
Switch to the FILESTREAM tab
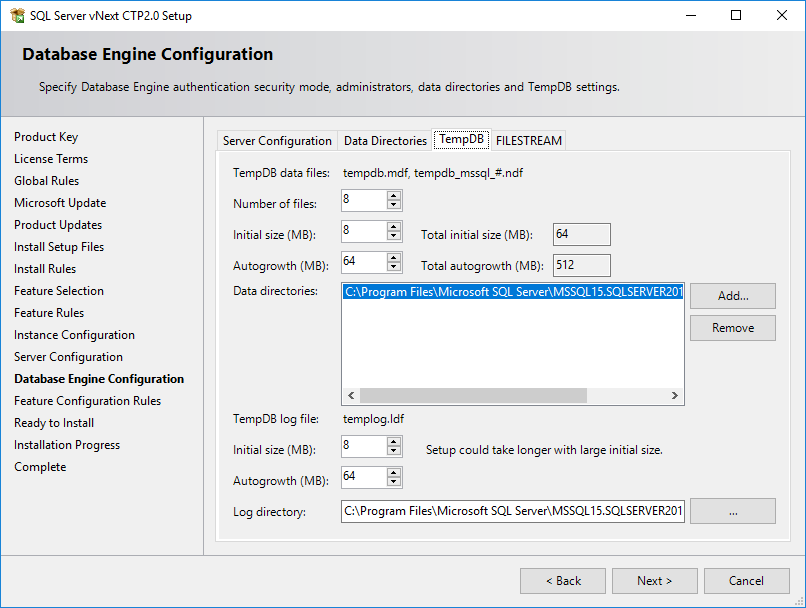pyautogui.click(x=528, y=140)
